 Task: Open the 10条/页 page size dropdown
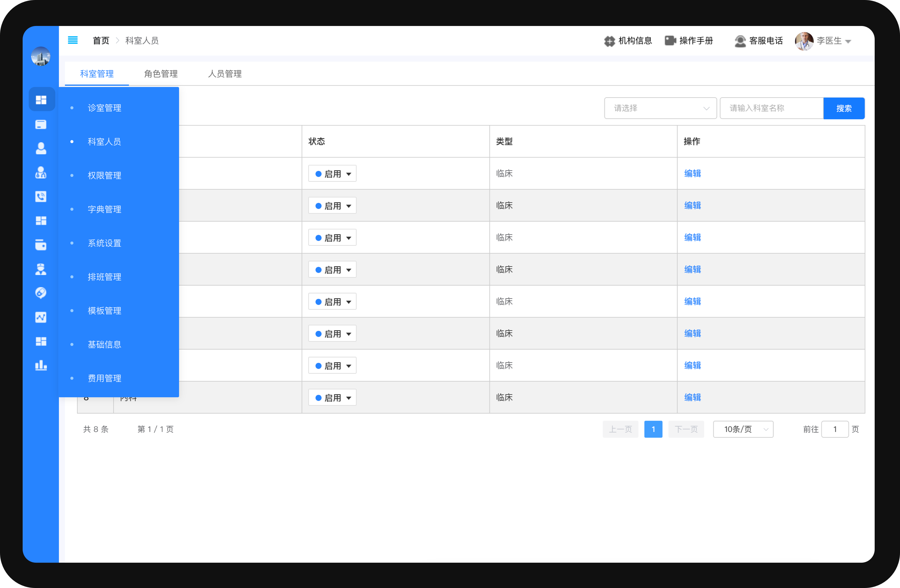pyautogui.click(x=743, y=429)
